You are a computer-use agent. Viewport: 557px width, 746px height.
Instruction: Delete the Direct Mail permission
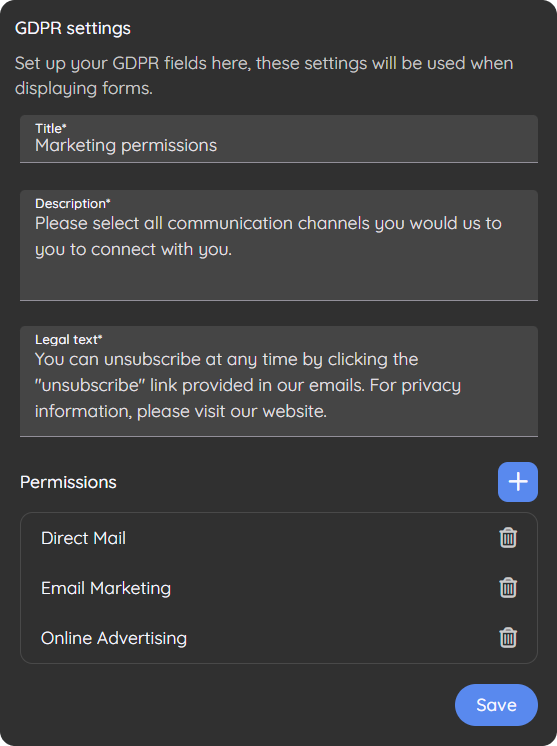coord(508,538)
